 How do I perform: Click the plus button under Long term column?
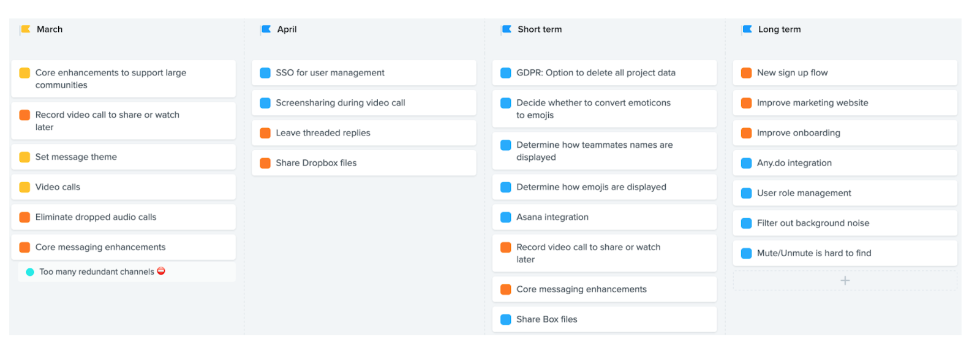click(x=845, y=281)
